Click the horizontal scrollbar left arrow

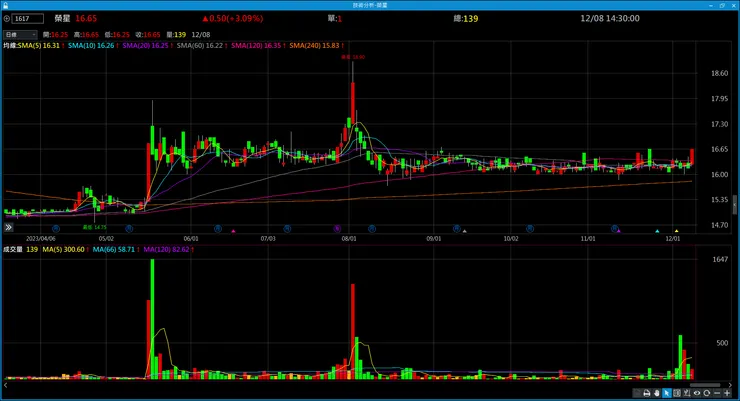(5, 385)
